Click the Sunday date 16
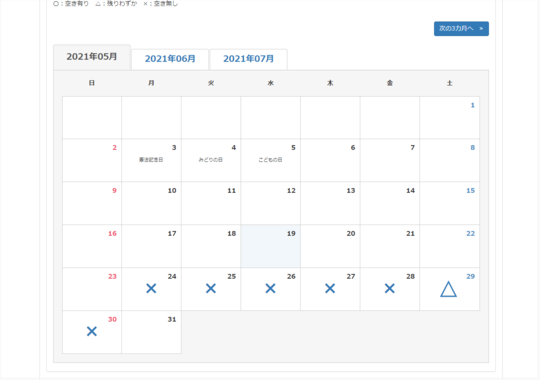The image size is (540, 380). [92, 246]
